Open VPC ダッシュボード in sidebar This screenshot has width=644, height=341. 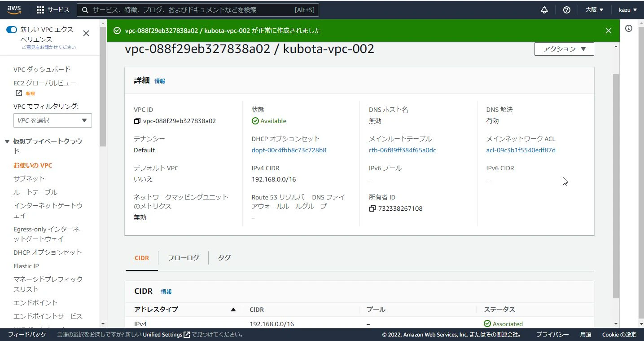point(42,70)
